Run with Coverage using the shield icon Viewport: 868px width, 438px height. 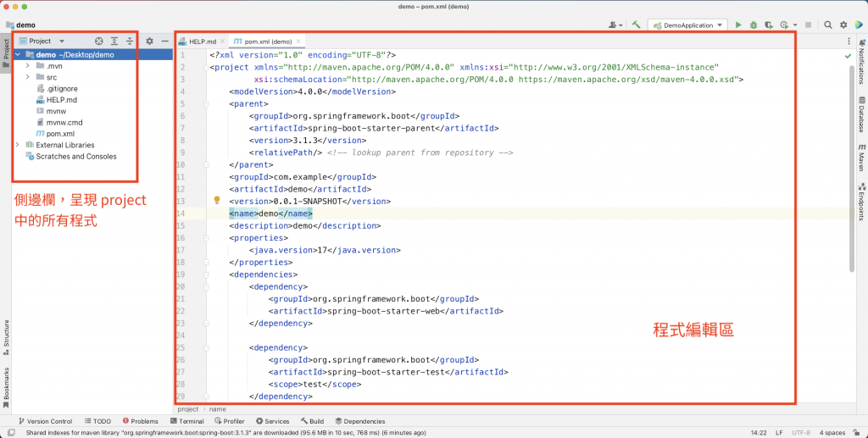pyautogui.click(x=769, y=25)
